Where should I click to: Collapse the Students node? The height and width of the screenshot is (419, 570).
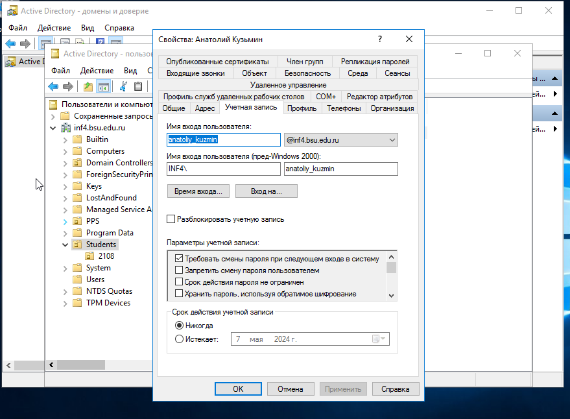[x=65, y=245]
